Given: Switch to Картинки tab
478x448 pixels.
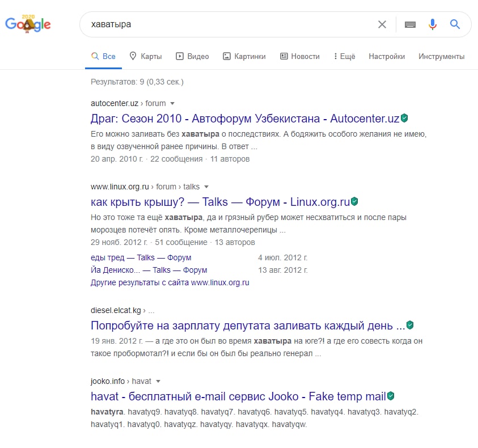Looking at the screenshot, I should coord(244,56).
